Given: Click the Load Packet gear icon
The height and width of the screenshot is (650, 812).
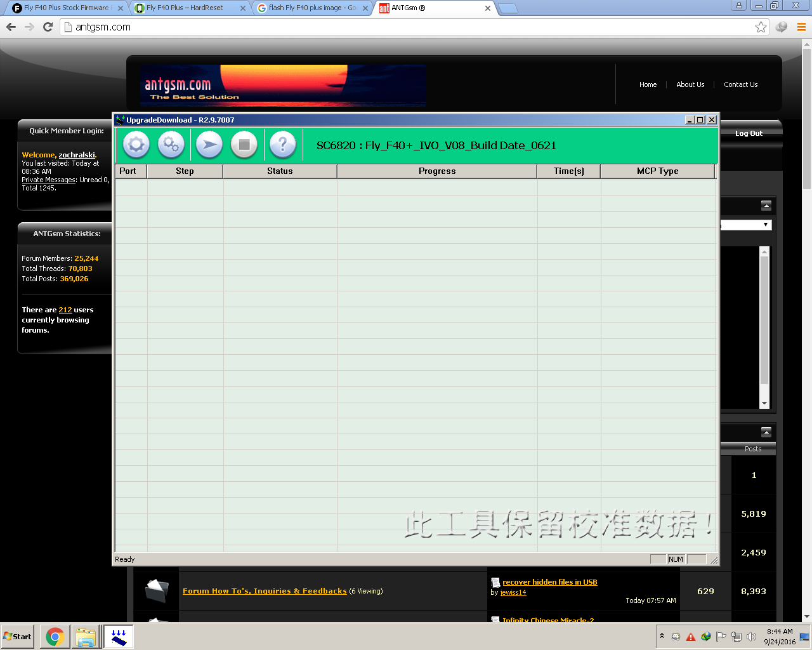Looking at the screenshot, I should click(136, 145).
